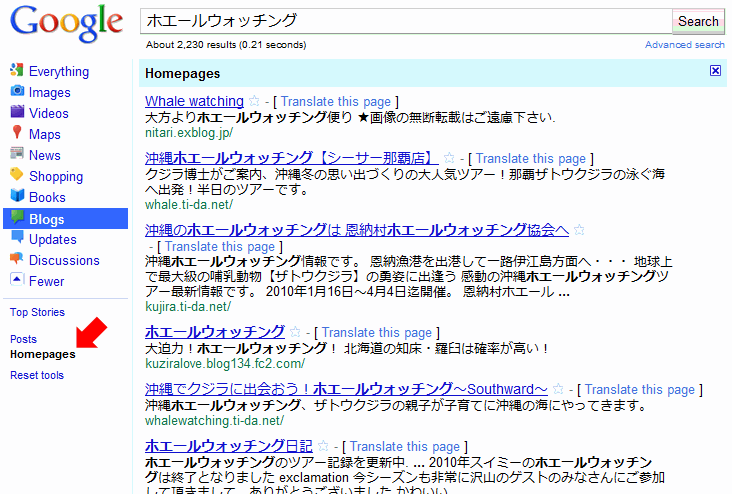This screenshot has height=494, width=732.
Task: Collapse sidebar options with Fewer
Action: click(46, 281)
